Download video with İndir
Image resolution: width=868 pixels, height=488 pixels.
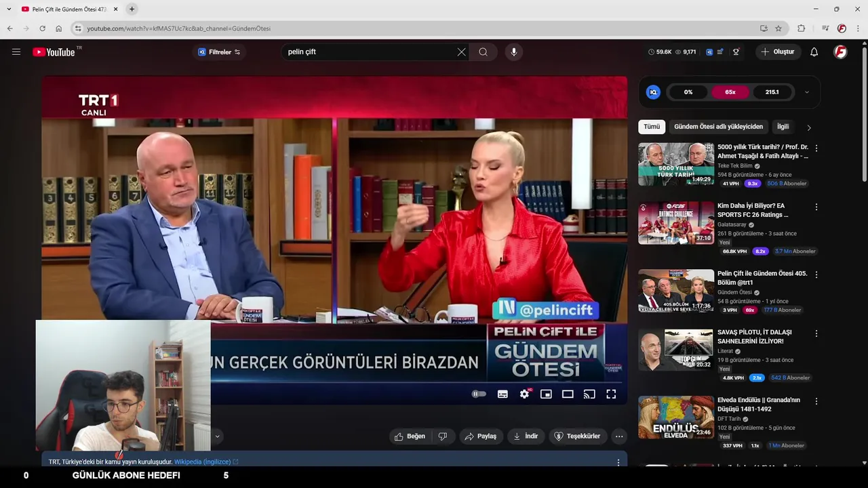[526, 436]
